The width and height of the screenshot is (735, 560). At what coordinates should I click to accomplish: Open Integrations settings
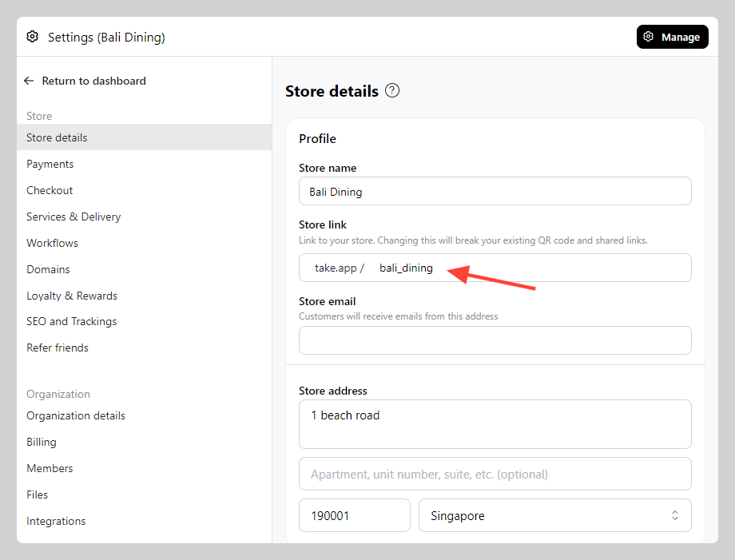pos(145,521)
